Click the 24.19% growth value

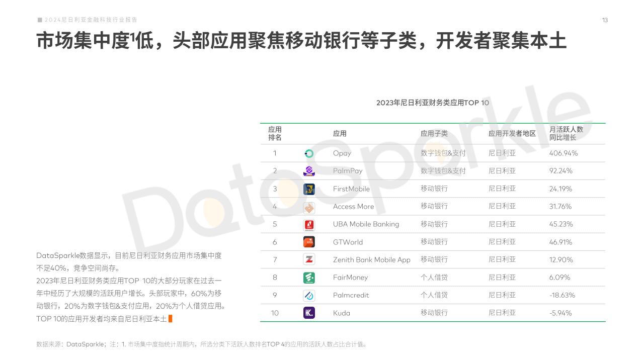click(x=560, y=189)
